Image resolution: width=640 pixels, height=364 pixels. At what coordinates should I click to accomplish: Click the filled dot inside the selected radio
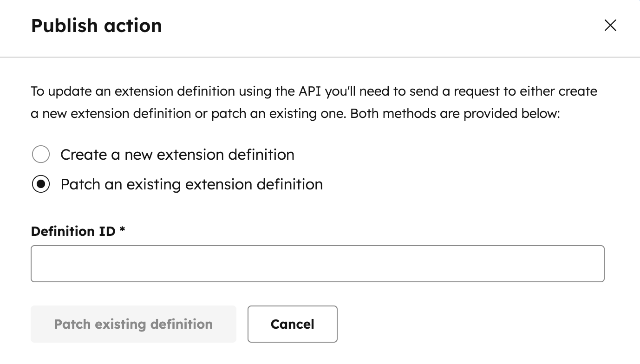41,184
